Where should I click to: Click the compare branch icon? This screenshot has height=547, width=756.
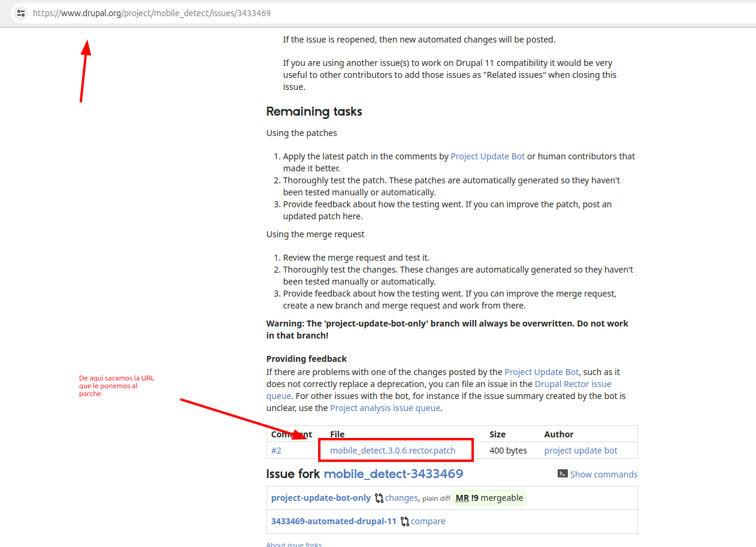[x=405, y=521]
